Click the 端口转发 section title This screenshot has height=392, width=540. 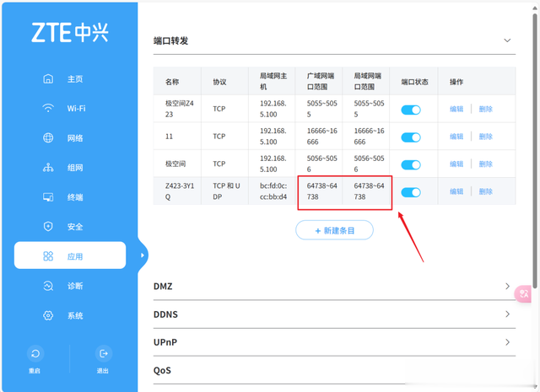[x=170, y=40]
